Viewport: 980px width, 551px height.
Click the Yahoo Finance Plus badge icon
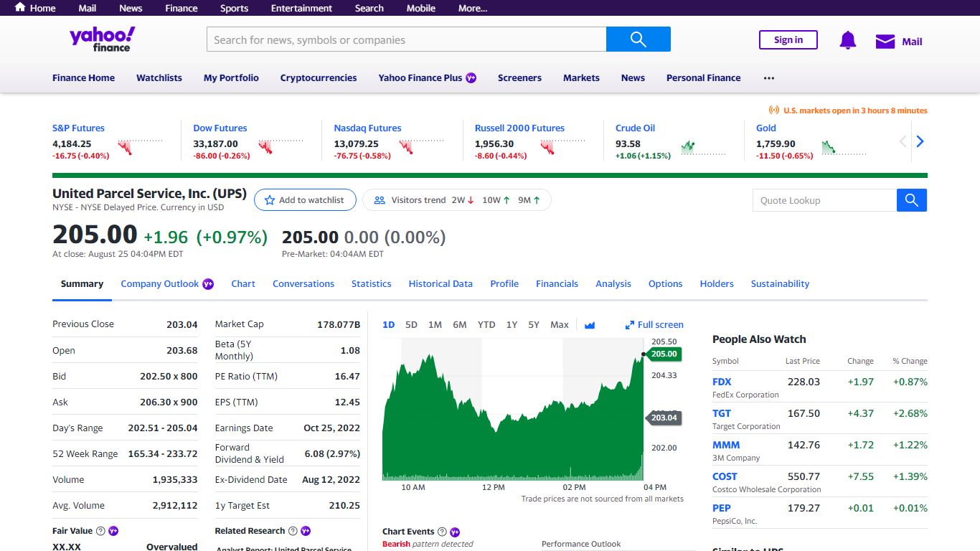[471, 77]
